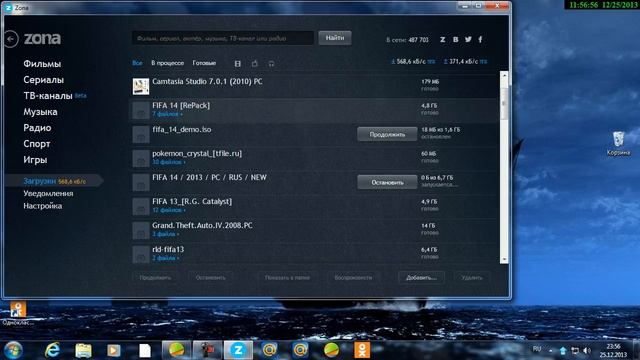Click the Добавить... button
This screenshot has width=640, height=360.
[x=421, y=278]
